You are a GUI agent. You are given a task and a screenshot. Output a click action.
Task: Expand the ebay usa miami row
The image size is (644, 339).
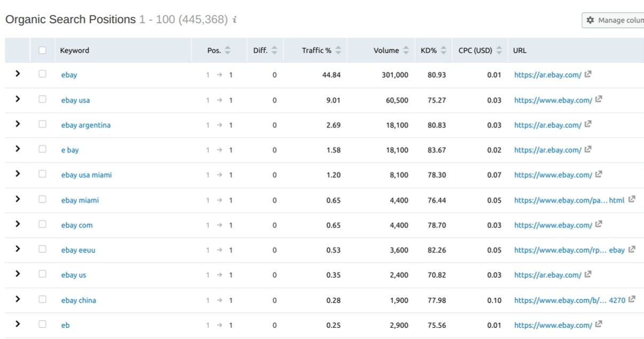(18, 174)
